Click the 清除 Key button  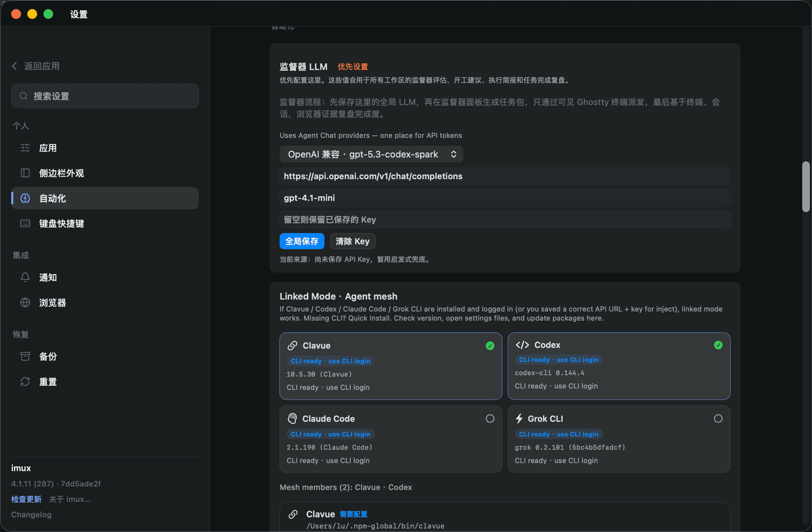click(x=352, y=241)
